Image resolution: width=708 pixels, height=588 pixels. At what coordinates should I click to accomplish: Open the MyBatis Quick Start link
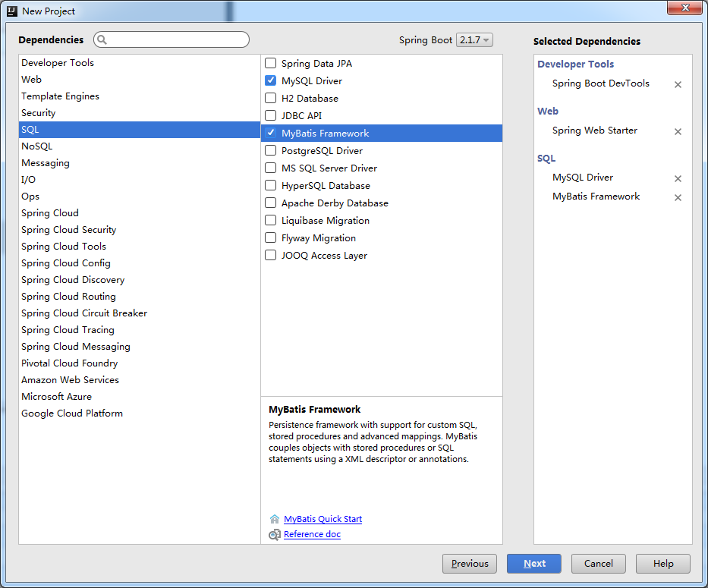point(323,520)
